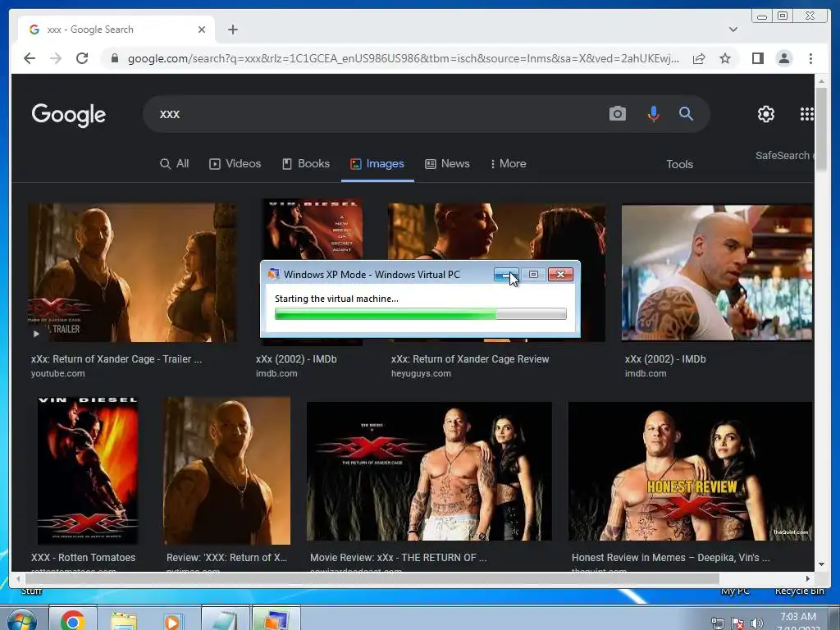Image resolution: width=840 pixels, height=630 pixels.
Task: Open the thumbnail of man in white shirt
Action: tap(717, 272)
